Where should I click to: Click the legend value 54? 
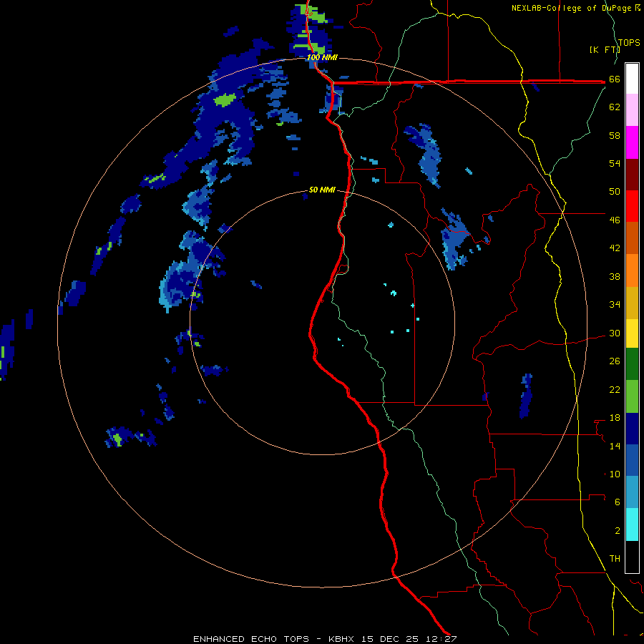coord(615,163)
